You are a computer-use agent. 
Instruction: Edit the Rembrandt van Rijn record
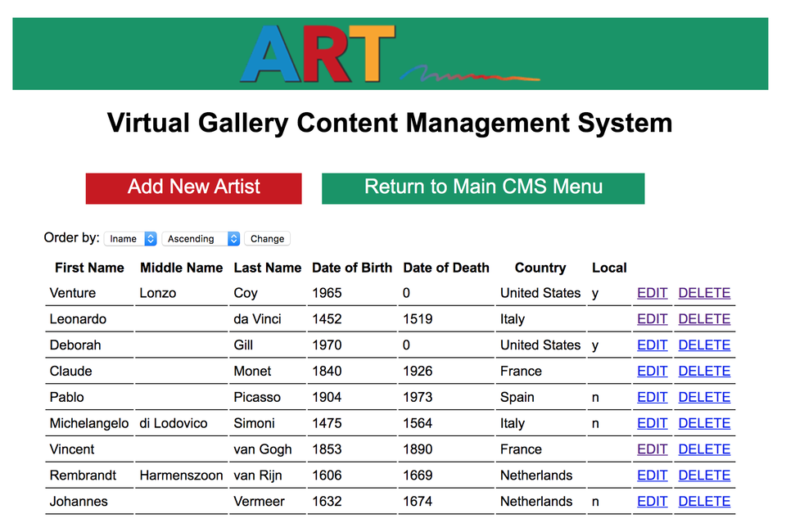click(652, 475)
